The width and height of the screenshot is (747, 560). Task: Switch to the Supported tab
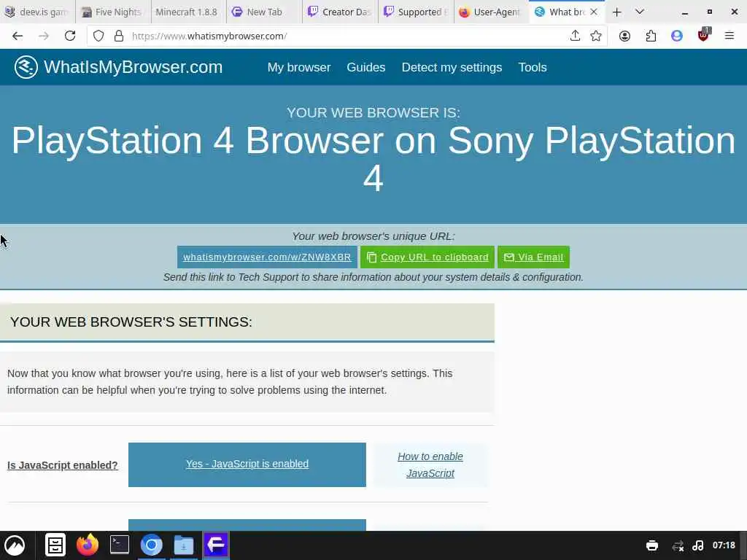(415, 12)
